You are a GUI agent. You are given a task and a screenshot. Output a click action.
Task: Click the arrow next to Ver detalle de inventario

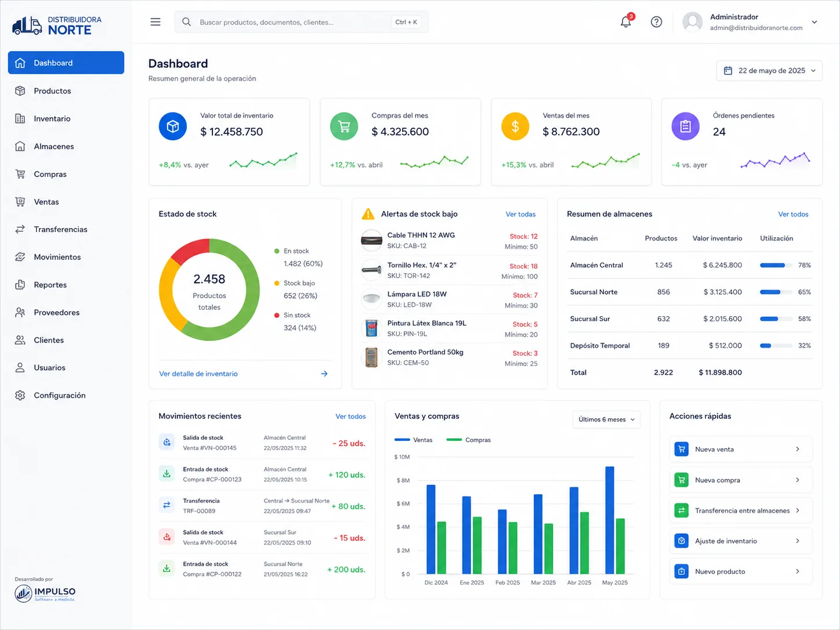[324, 374]
